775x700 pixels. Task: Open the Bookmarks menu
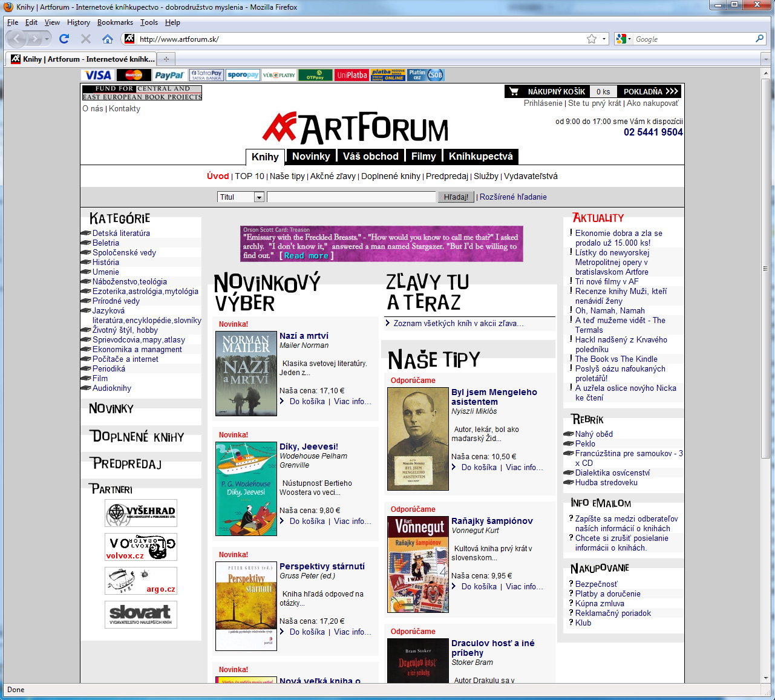115,22
